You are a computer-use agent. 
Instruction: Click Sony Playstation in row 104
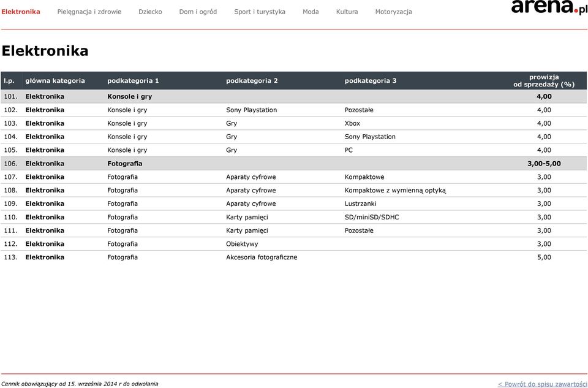click(370, 137)
